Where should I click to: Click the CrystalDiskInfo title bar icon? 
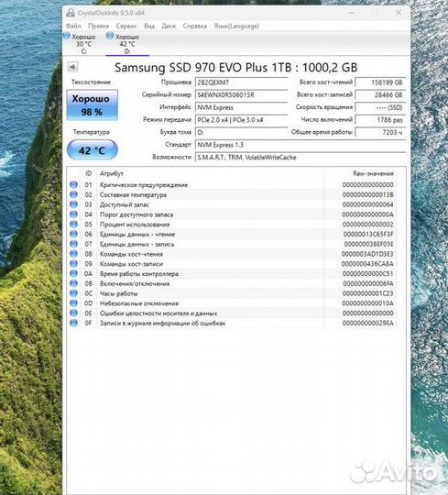[71, 13]
